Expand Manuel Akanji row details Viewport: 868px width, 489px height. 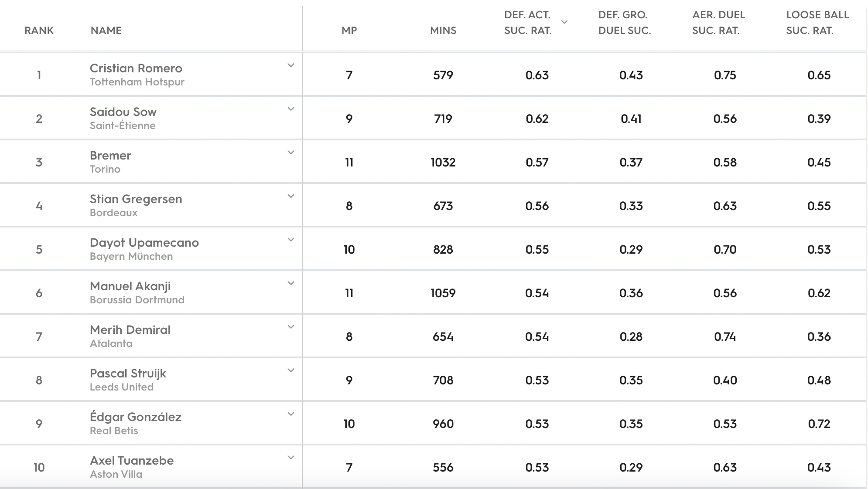coord(290,283)
